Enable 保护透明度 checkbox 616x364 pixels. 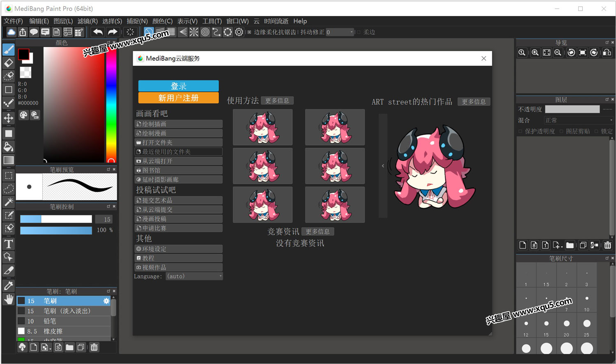[x=520, y=131]
